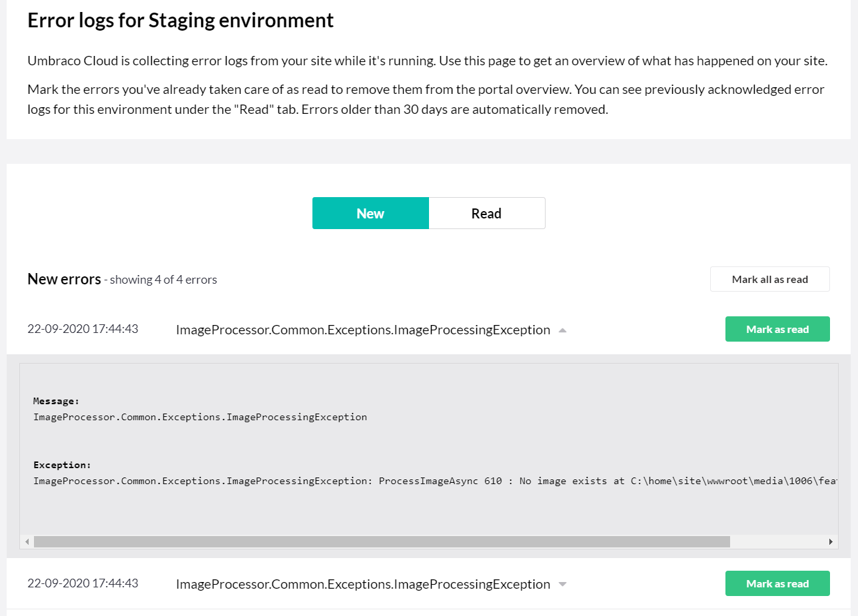
Task: Mark the expanded first error as read
Action: click(777, 329)
